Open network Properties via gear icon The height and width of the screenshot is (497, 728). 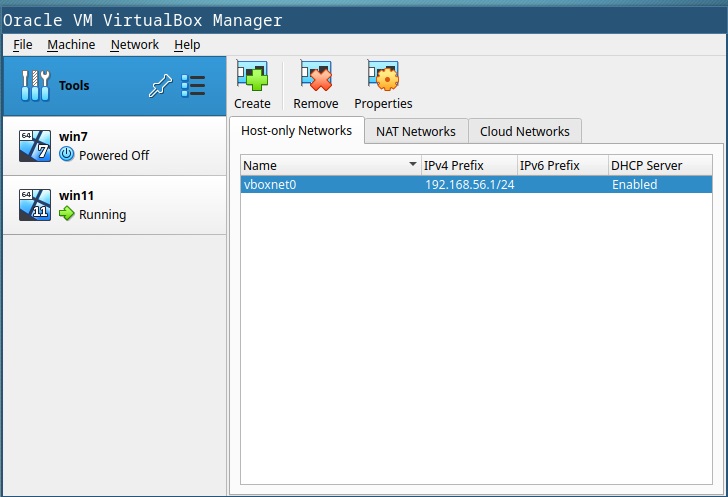coord(383,76)
